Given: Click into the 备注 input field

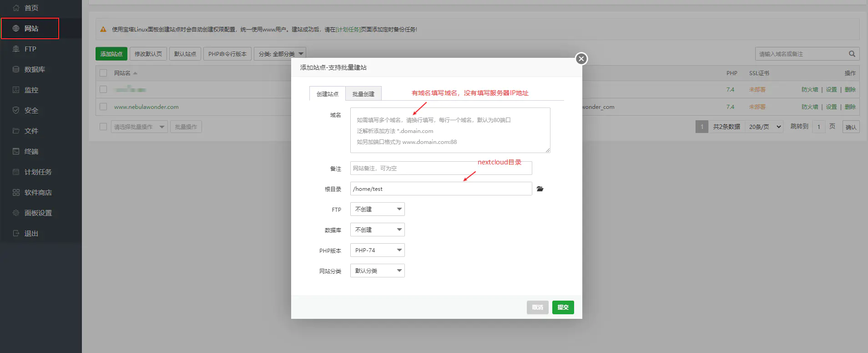Looking at the screenshot, I should tap(441, 168).
